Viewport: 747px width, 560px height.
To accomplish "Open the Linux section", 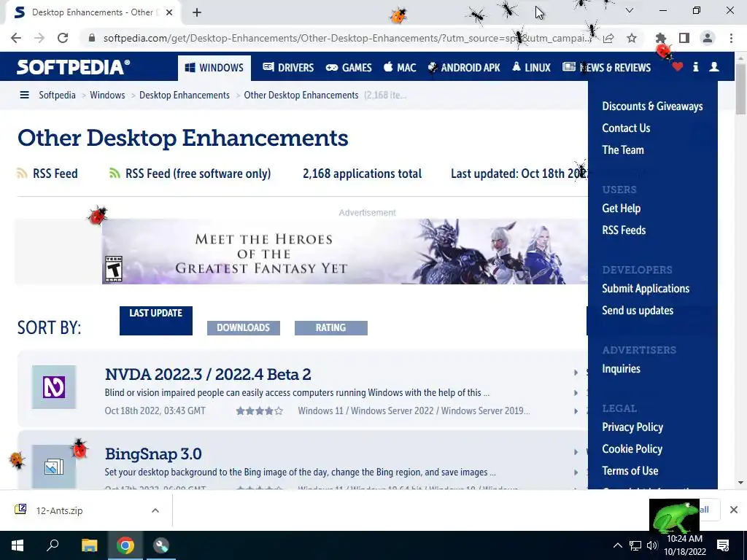I will 531,68.
